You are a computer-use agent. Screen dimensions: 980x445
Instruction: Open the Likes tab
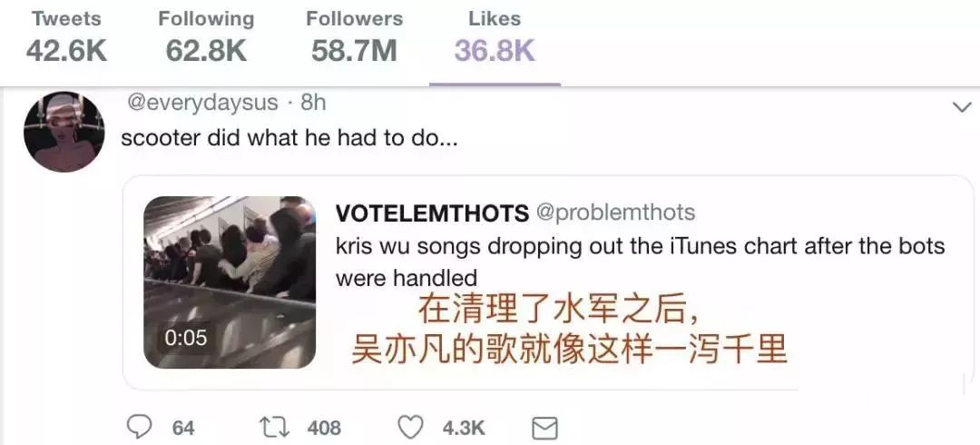pyautogui.click(x=495, y=37)
